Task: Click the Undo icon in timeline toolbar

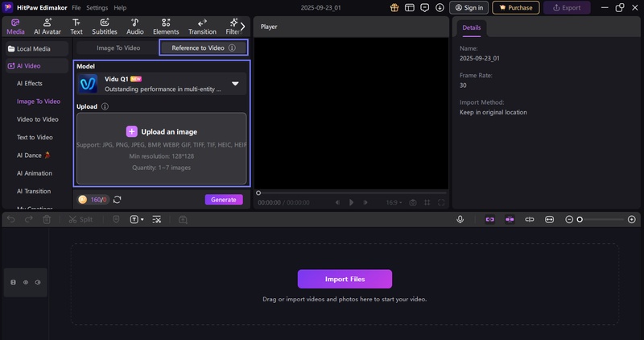Action: [11, 219]
